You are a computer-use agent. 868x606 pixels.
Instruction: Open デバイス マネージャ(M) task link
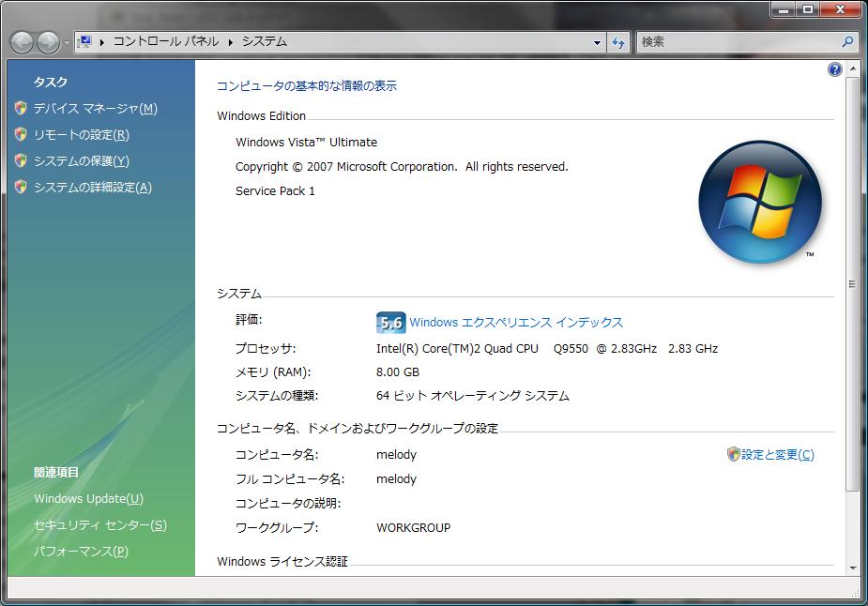(95, 109)
